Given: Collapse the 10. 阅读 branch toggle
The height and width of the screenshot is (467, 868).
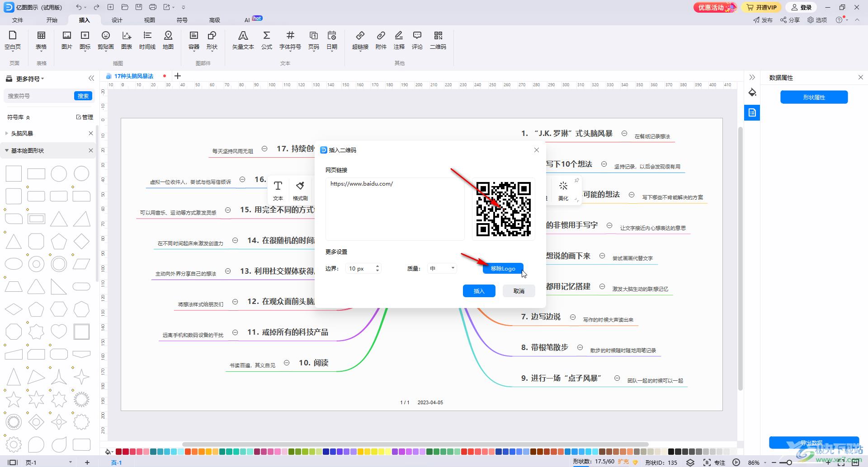Looking at the screenshot, I should [287, 363].
